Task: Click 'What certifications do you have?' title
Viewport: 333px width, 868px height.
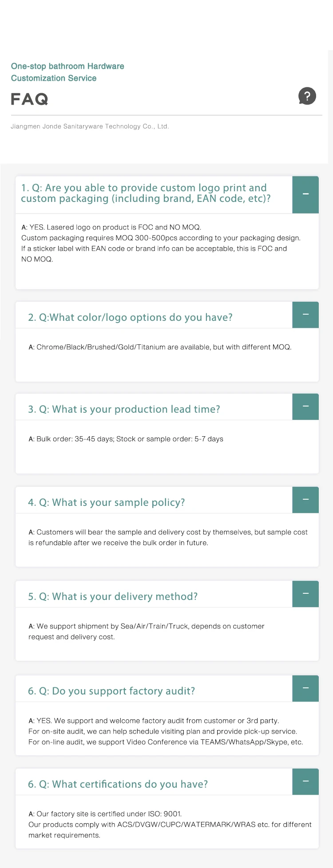Action: (x=118, y=784)
